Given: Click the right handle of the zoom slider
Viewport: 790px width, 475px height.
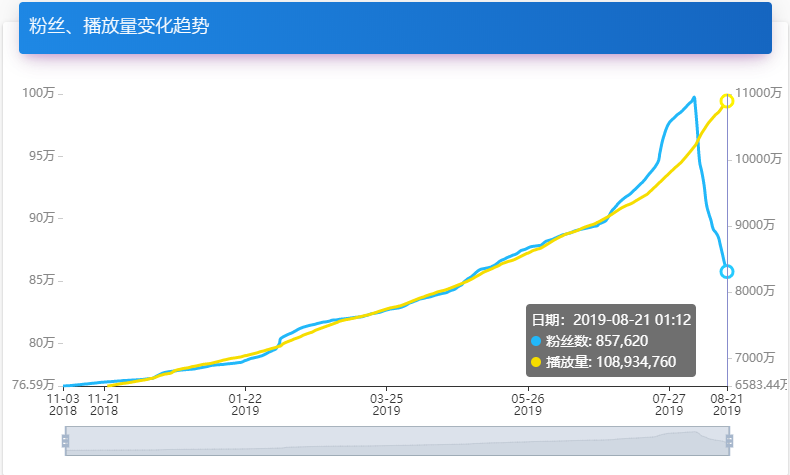Looking at the screenshot, I should 729,440.
